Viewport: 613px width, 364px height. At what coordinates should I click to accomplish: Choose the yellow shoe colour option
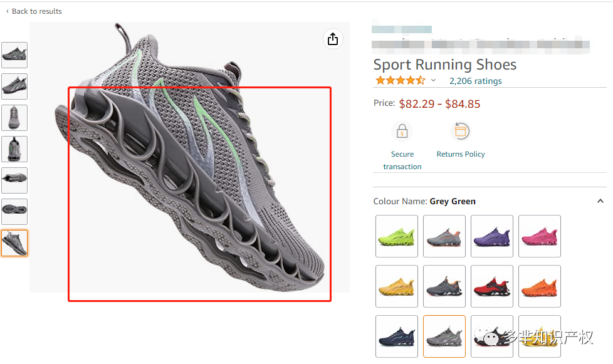pyautogui.click(x=396, y=286)
